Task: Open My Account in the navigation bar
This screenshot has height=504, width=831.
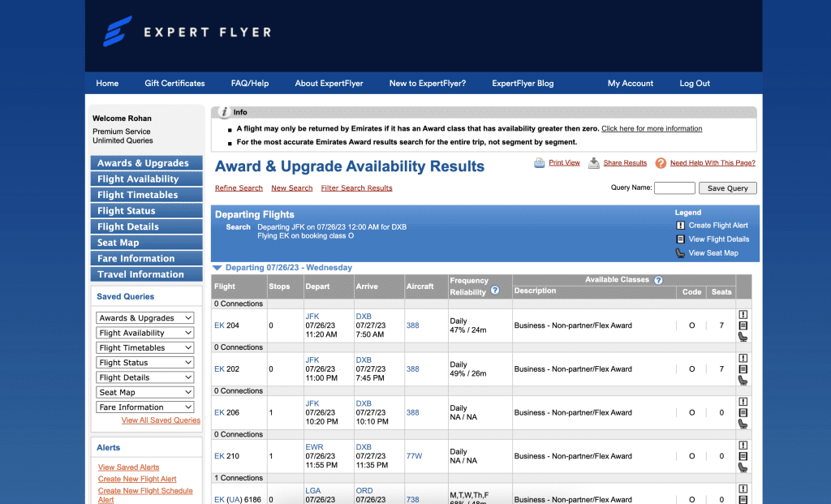Action: click(x=630, y=84)
